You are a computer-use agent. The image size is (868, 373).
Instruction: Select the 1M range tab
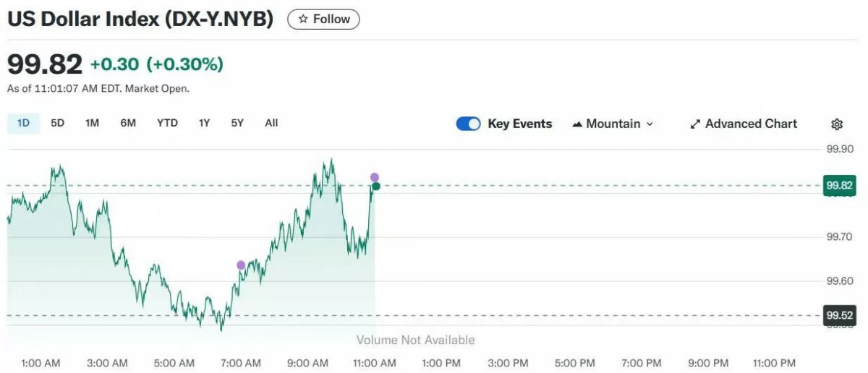[92, 123]
